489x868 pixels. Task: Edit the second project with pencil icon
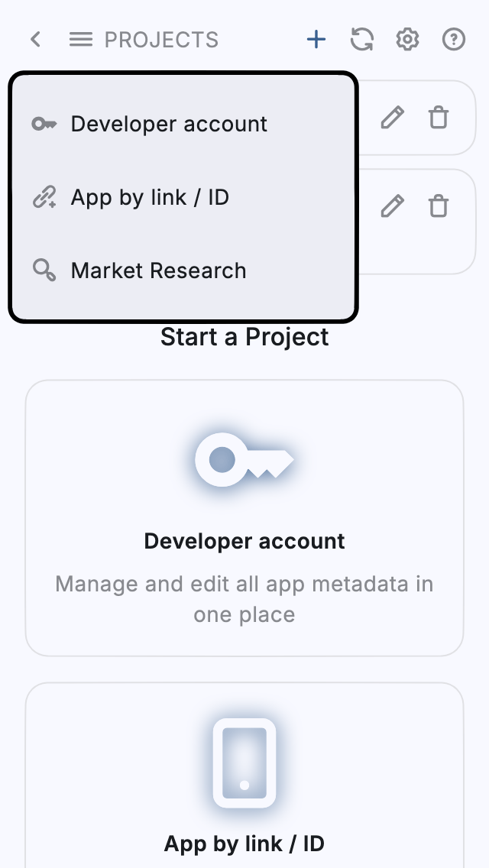click(x=392, y=206)
